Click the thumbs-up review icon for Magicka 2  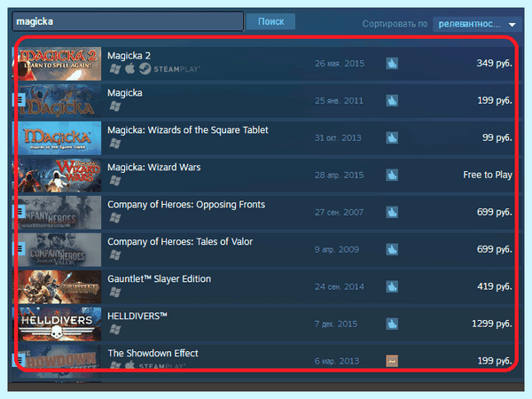point(392,64)
